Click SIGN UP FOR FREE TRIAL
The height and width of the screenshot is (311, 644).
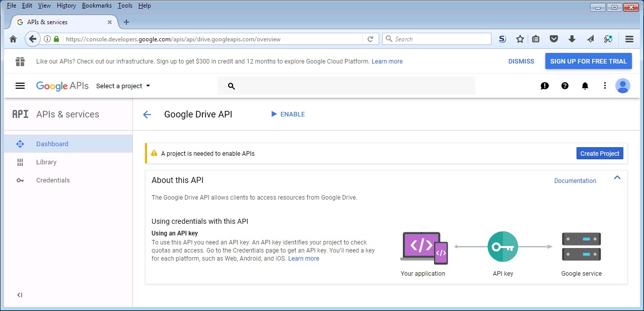pyautogui.click(x=589, y=61)
